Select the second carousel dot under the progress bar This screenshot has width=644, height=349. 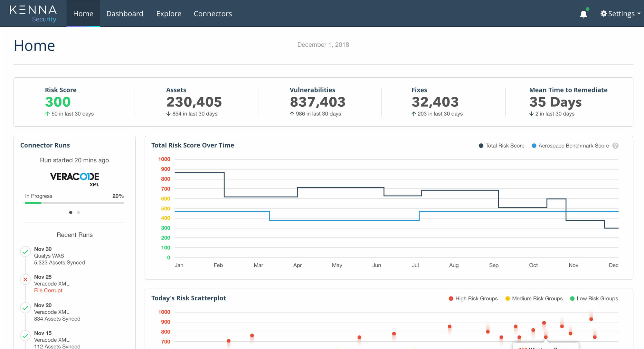78,212
